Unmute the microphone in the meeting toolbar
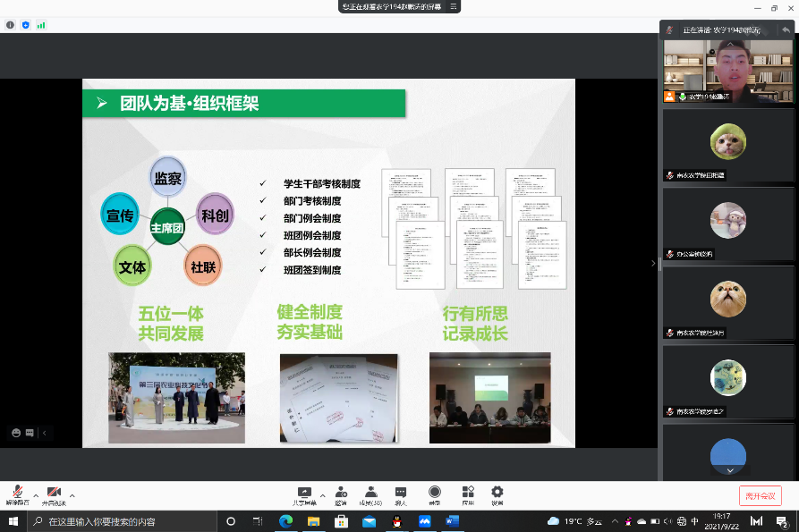 (17, 493)
